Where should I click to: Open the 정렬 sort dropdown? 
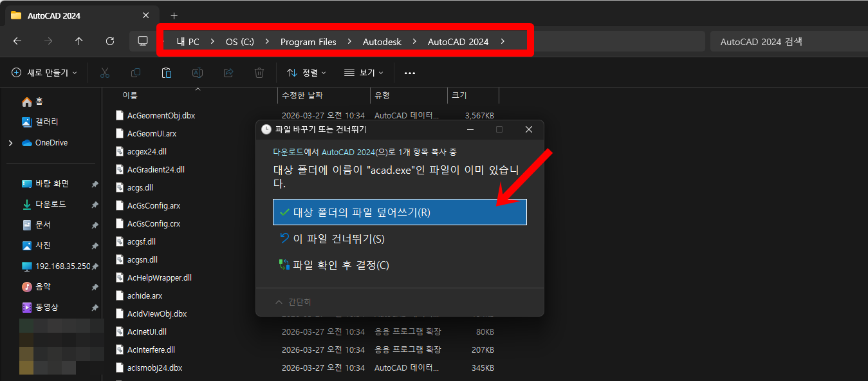tap(306, 73)
